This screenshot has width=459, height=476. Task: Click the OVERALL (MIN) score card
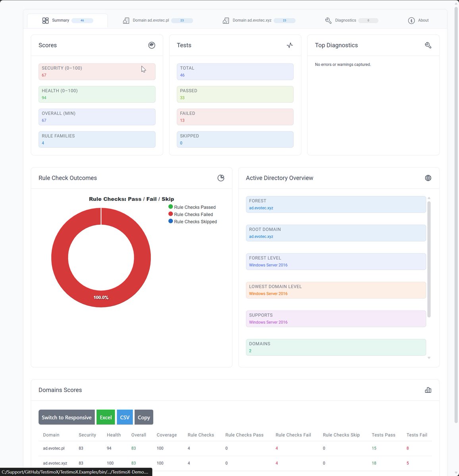coord(97,117)
